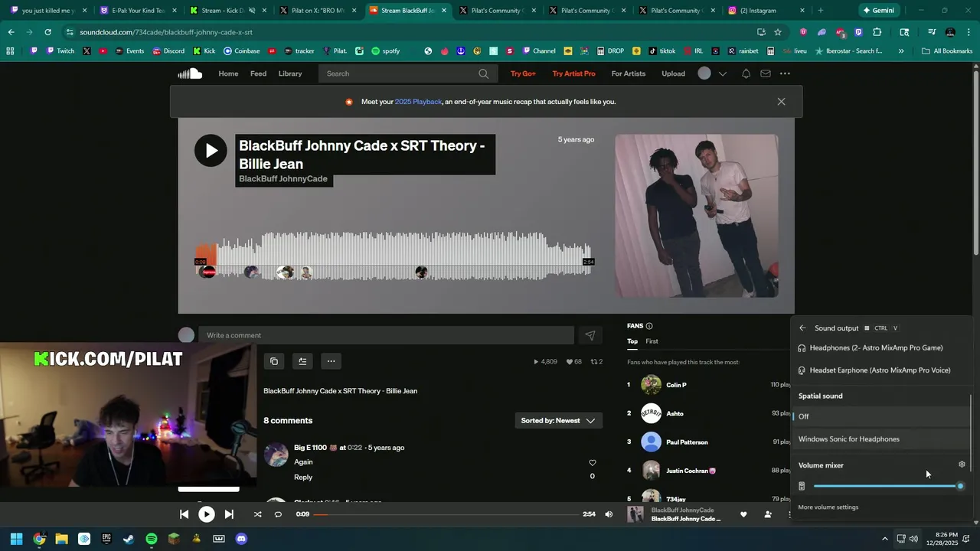The height and width of the screenshot is (551, 980).
Task: Open Library in SoundCloud nav
Action: (290, 73)
